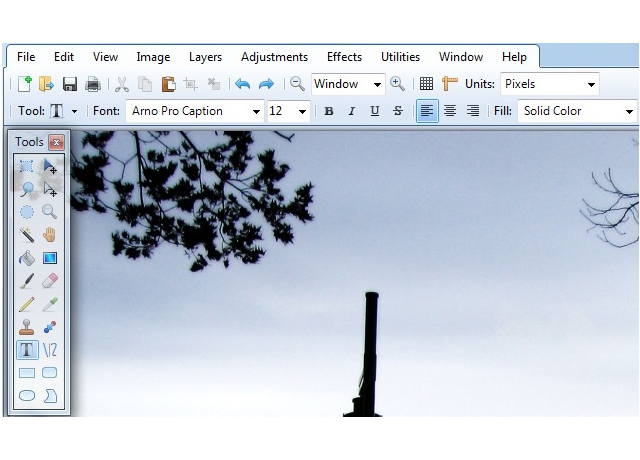
Task: Click the Cut scissors icon
Action: click(122, 84)
